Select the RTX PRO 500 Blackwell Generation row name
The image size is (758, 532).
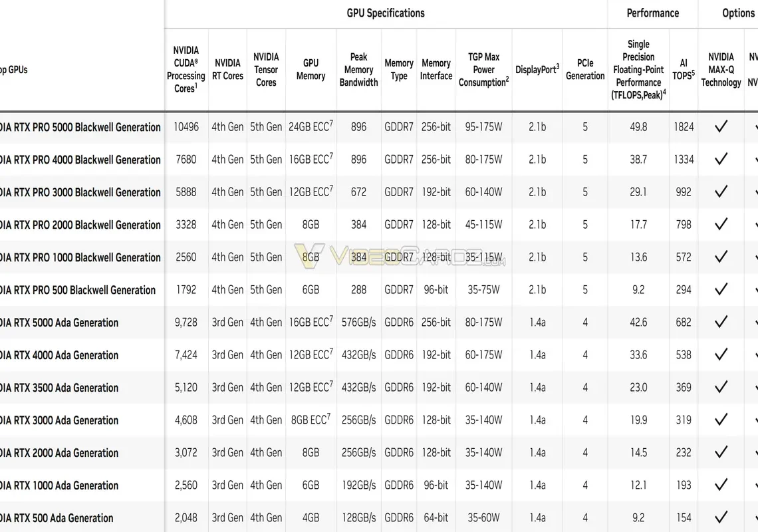(78, 290)
